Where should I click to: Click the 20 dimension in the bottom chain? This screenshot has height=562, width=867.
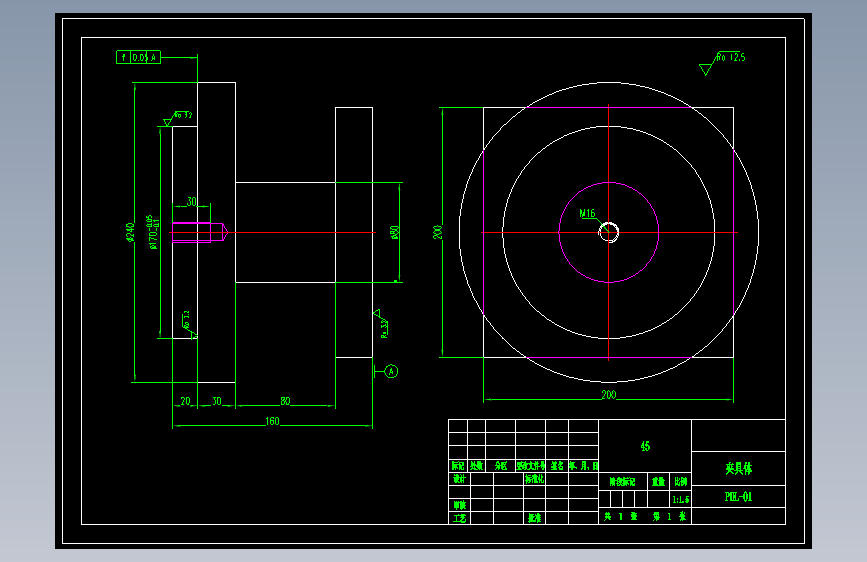(185, 401)
